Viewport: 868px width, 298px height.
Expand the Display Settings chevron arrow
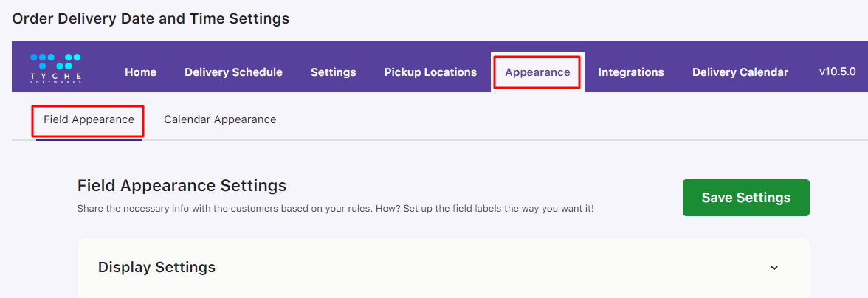[774, 268]
